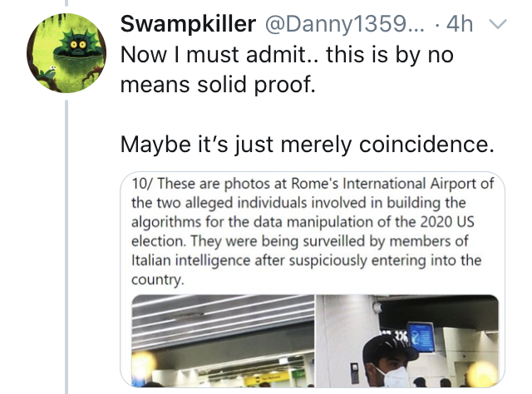Image resolution: width=532 pixels, height=394 pixels.
Task: Open quoted tweet starting "10/ These are photos"
Action: 313,279
